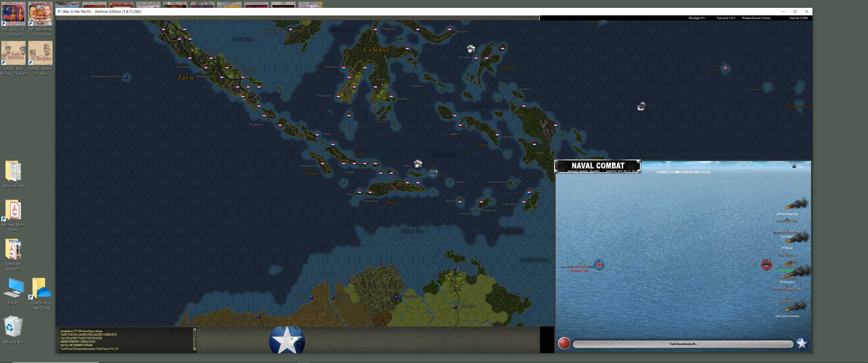Click the cloud weather icon near Ternate
The height and width of the screenshot is (363, 868).
(471, 48)
